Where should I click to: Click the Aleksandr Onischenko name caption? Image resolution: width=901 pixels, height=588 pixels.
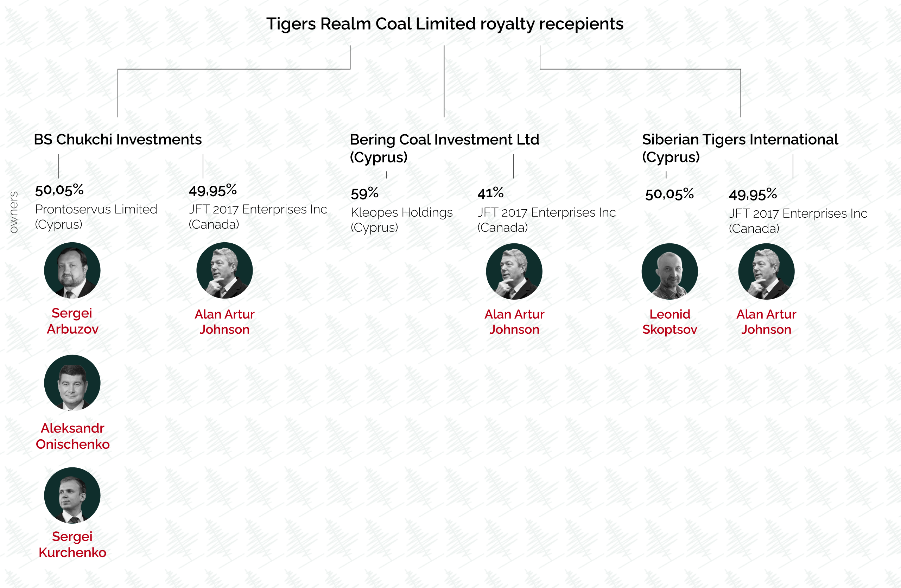(72, 436)
